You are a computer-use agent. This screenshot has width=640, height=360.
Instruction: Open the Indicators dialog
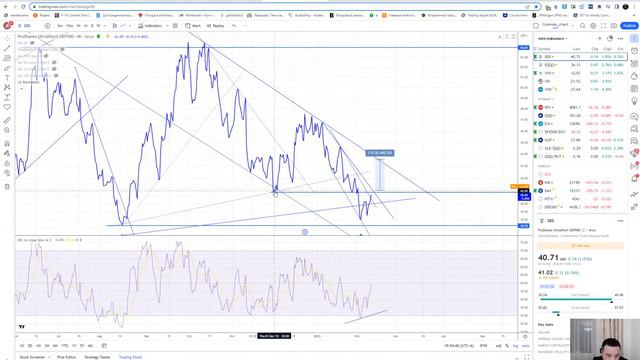pos(150,26)
